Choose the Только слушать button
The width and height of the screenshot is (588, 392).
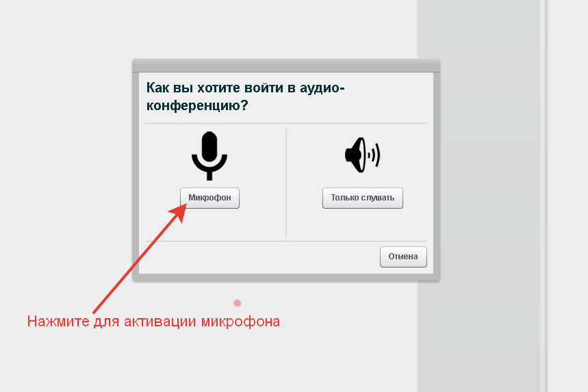tap(362, 198)
